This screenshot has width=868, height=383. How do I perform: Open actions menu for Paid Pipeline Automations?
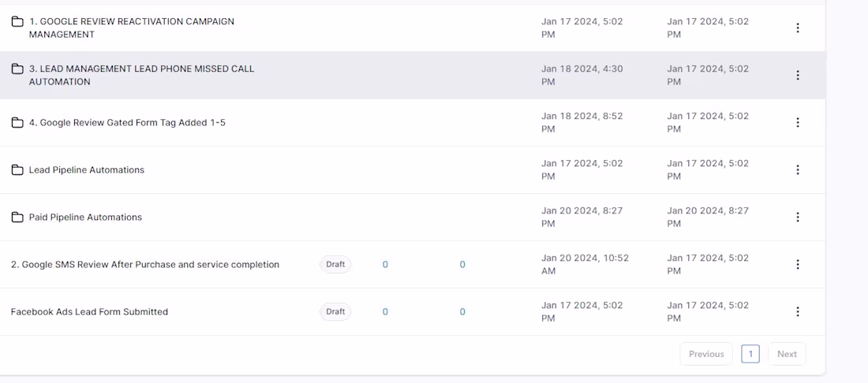click(798, 218)
